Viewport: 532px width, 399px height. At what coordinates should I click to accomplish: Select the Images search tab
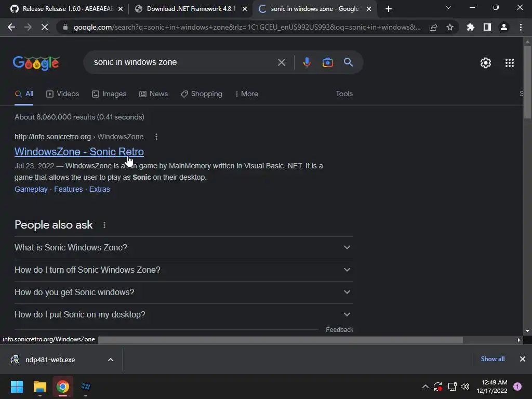point(109,94)
